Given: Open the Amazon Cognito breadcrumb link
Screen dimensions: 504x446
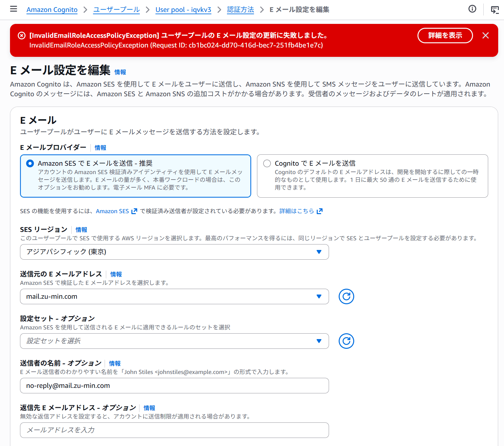Looking at the screenshot, I should click(x=52, y=10).
